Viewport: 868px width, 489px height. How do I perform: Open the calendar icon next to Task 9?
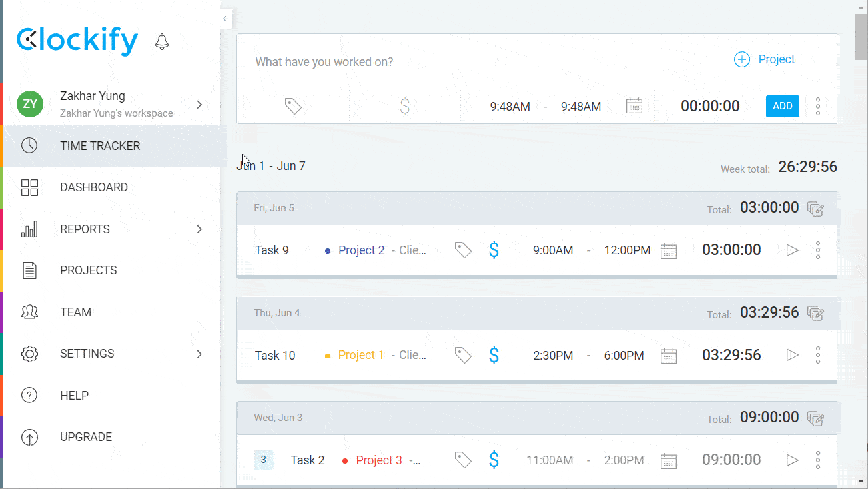tap(669, 250)
